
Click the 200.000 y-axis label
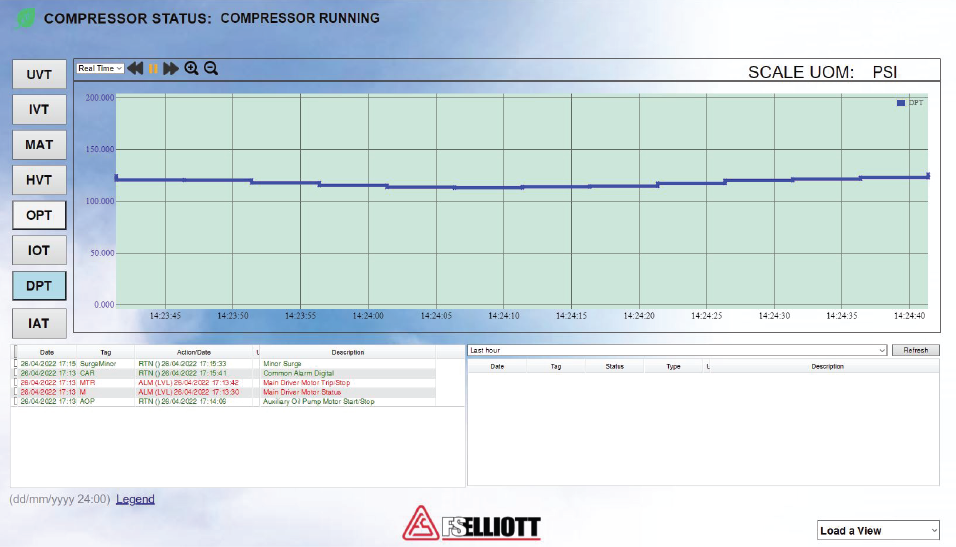[x=100, y=98]
